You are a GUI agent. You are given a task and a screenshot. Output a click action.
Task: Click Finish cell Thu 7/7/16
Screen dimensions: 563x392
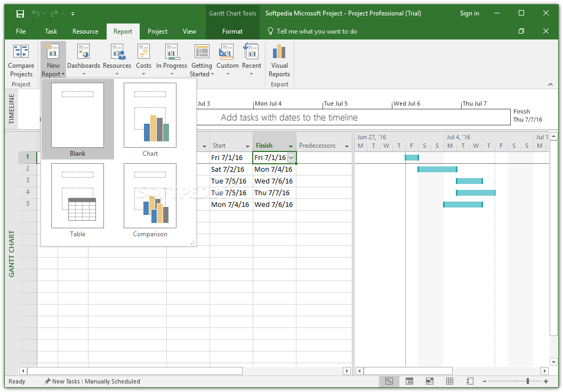275,193
